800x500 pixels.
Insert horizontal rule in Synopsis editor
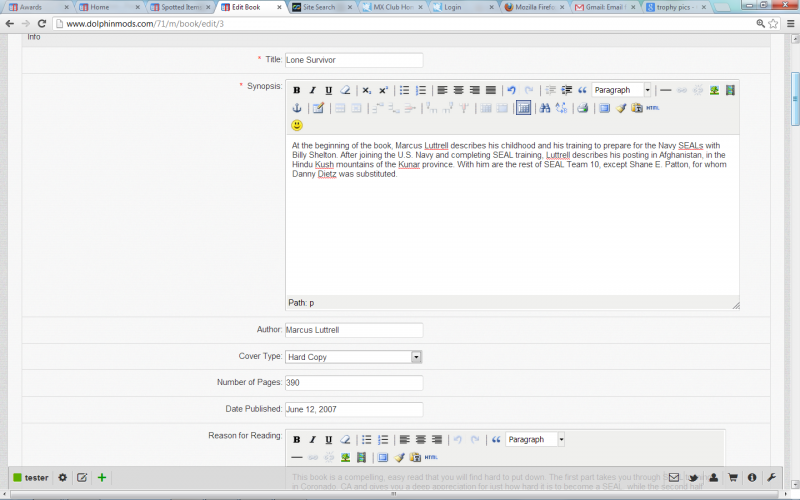[x=665, y=90]
